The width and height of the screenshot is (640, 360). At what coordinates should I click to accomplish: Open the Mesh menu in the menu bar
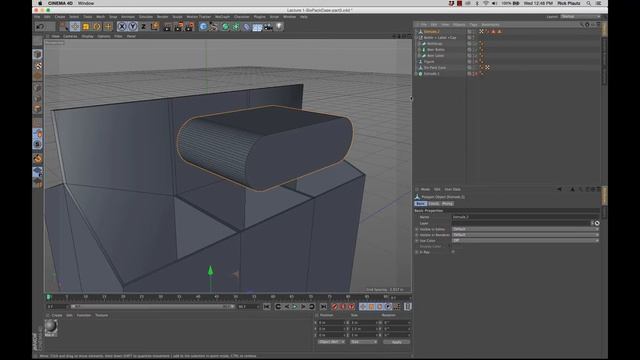coord(100,17)
